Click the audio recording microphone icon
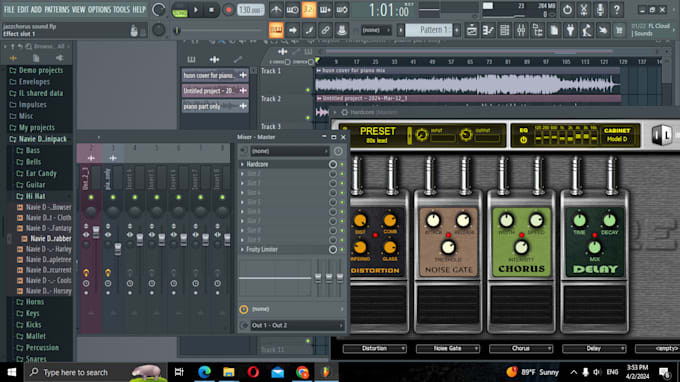The image size is (680, 382). pos(600,9)
